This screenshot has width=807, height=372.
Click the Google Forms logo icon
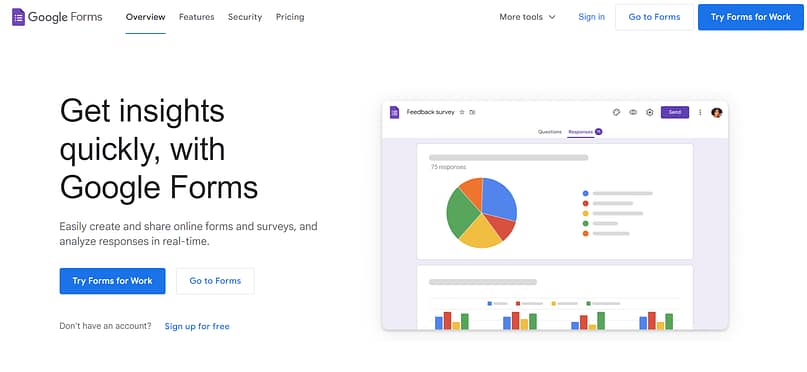(19, 17)
